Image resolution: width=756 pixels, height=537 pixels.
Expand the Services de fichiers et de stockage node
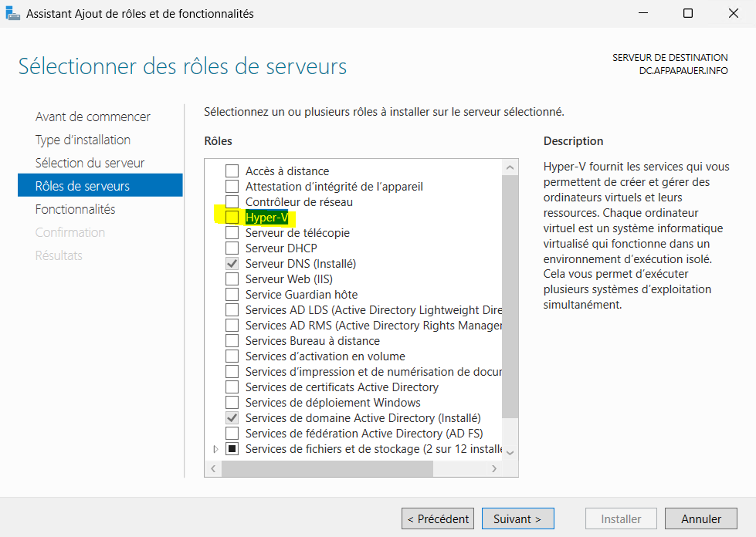pyautogui.click(x=215, y=449)
